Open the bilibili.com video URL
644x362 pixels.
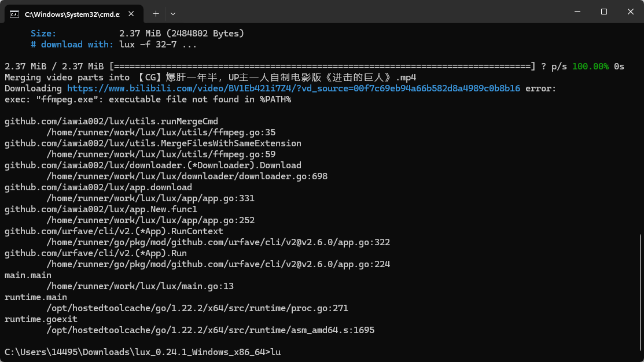click(293, 88)
